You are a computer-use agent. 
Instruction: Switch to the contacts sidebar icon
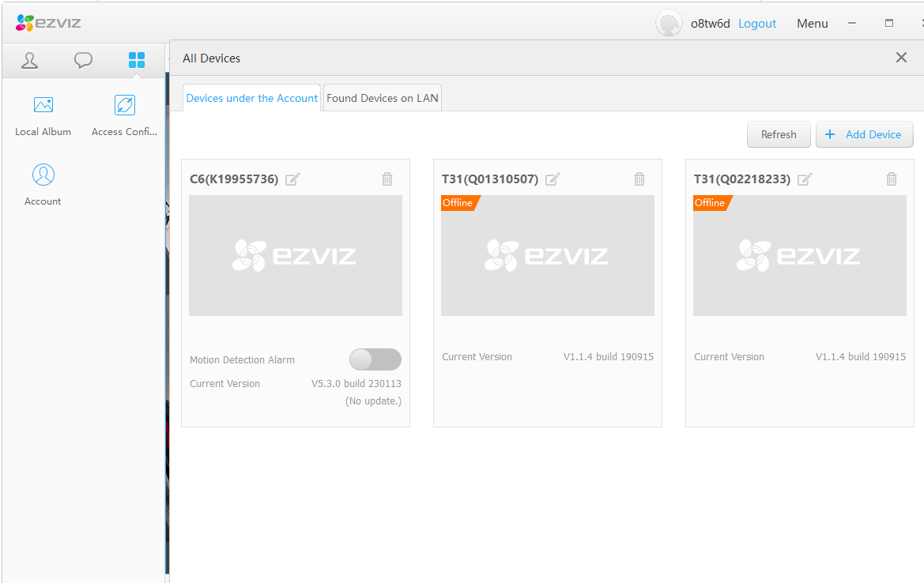[29, 59]
